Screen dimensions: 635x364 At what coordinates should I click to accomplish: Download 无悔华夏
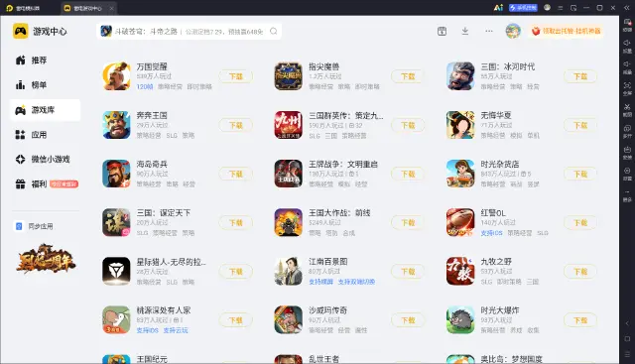[579, 125]
